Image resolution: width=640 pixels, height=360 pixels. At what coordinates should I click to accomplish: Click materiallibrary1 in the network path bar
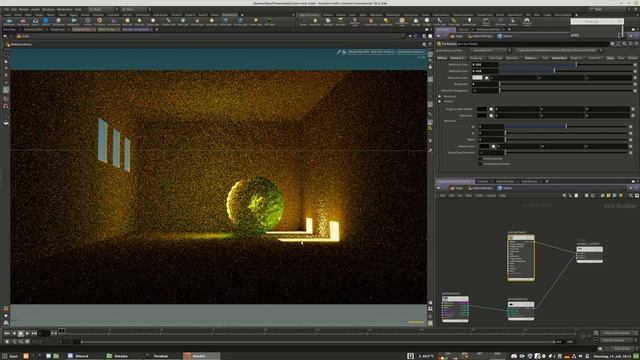point(482,188)
